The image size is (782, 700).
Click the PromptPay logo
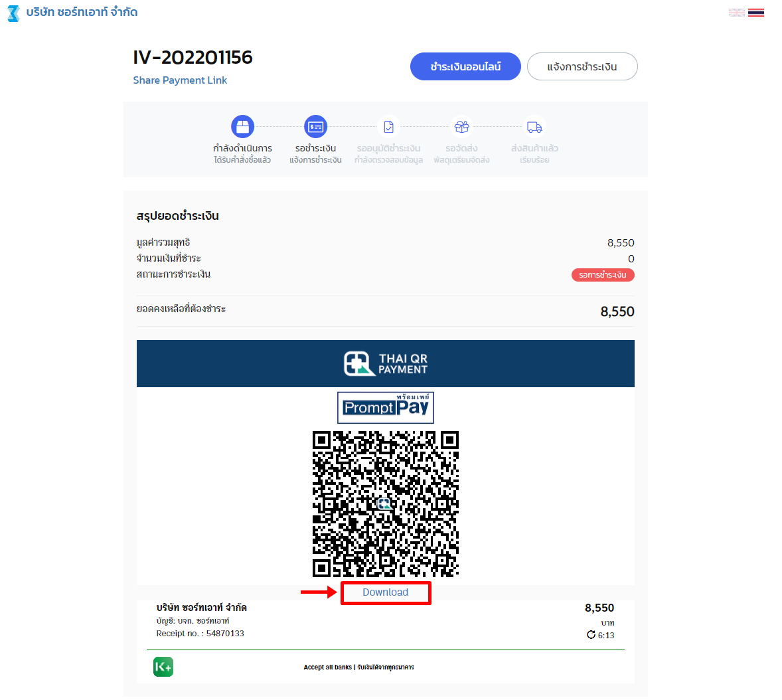[x=386, y=407]
